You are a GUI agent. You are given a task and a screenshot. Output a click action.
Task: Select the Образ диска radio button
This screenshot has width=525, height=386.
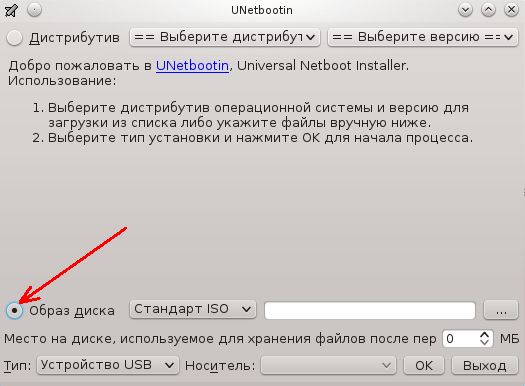click(x=14, y=310)
